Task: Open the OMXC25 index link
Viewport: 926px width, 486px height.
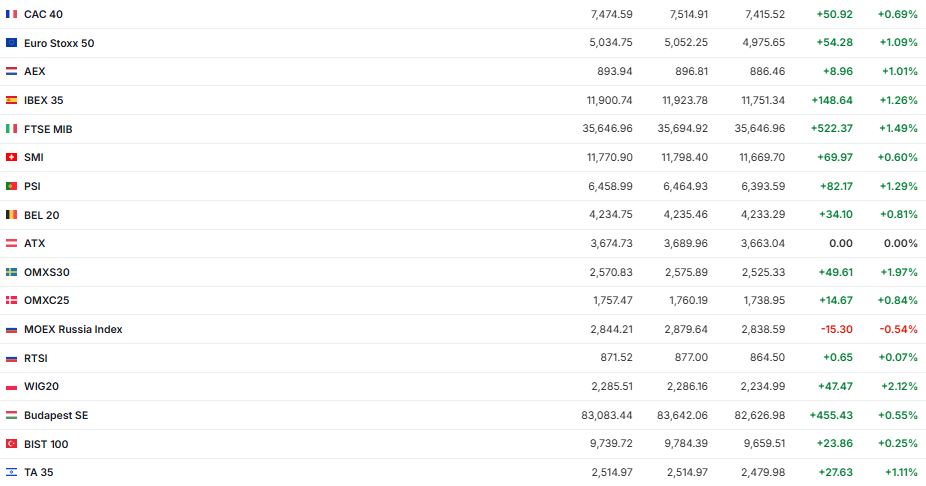Action: pos(46,300)
